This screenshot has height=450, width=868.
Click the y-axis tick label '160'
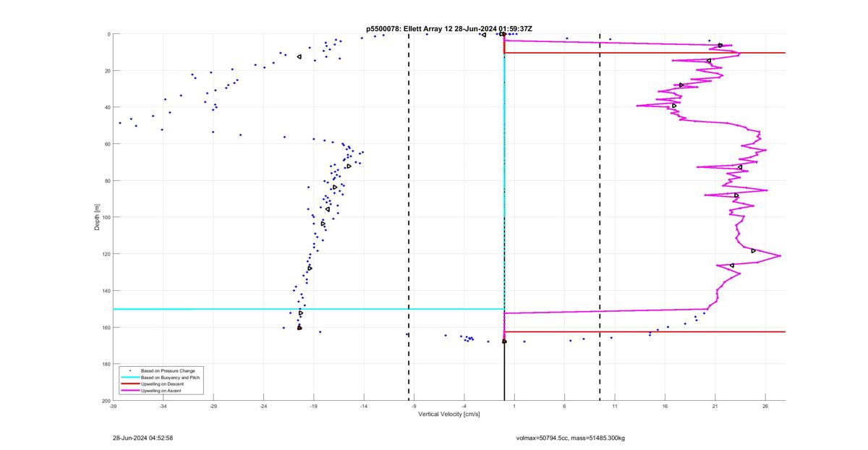(x=105, y=327)
